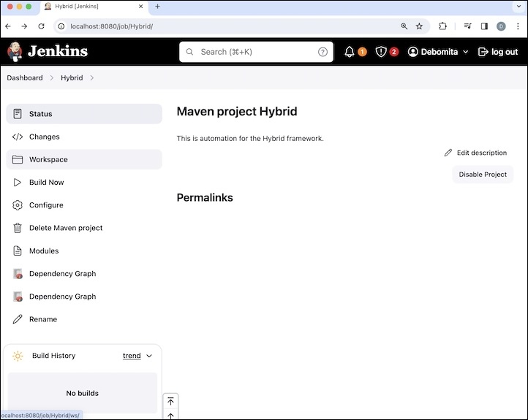This screenshot has width=528, height=420.
Task: Expand the Hybrid breadcrumb chevron
Action: tap(92, 78)
